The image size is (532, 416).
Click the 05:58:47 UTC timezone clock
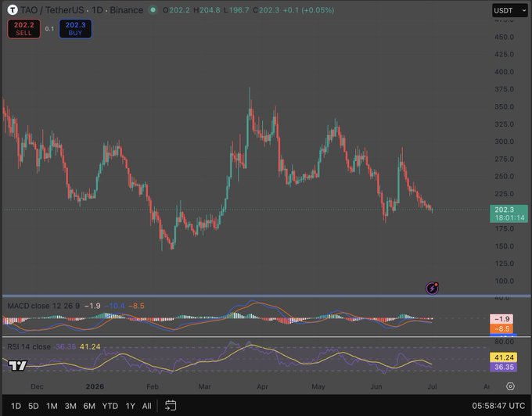click(498, 406)
